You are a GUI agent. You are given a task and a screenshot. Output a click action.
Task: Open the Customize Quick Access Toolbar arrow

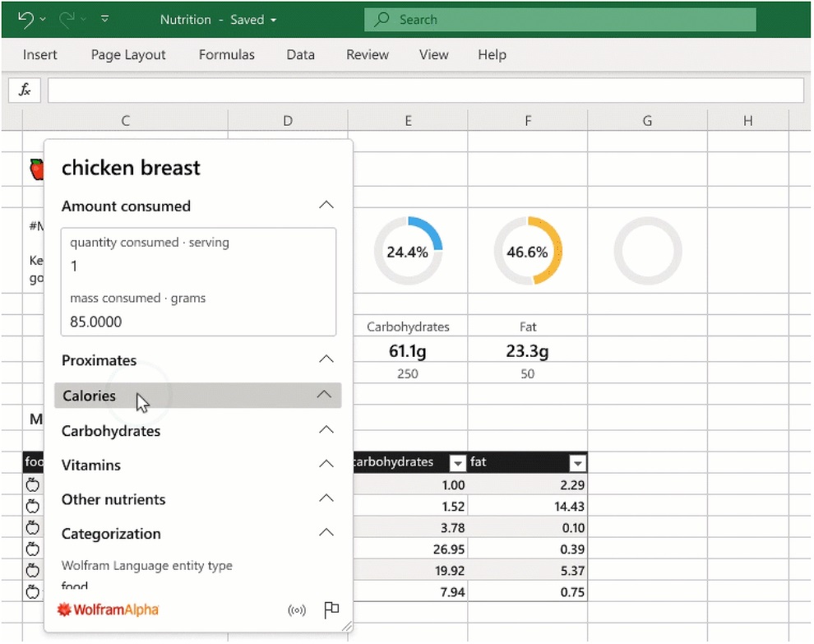(105, 19)
